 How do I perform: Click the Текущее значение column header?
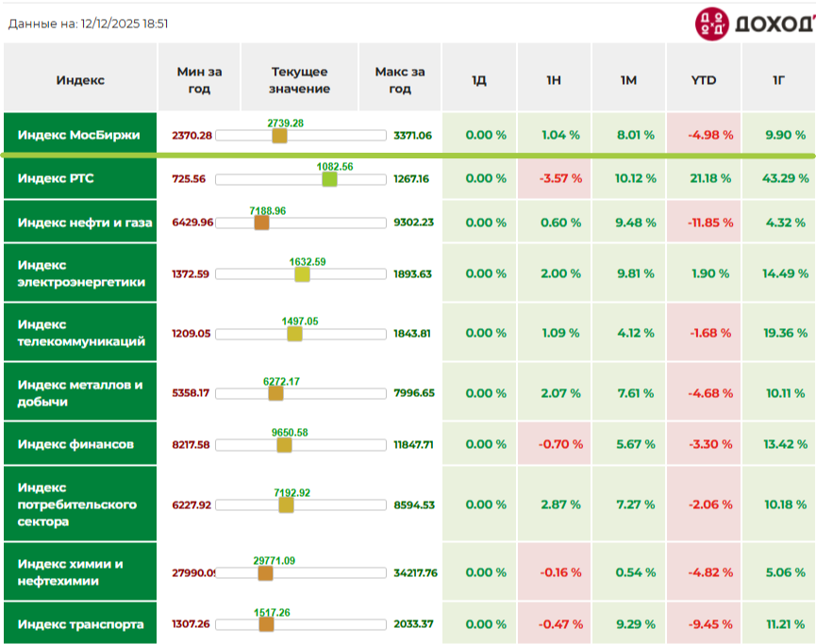[x=299, y=77]
